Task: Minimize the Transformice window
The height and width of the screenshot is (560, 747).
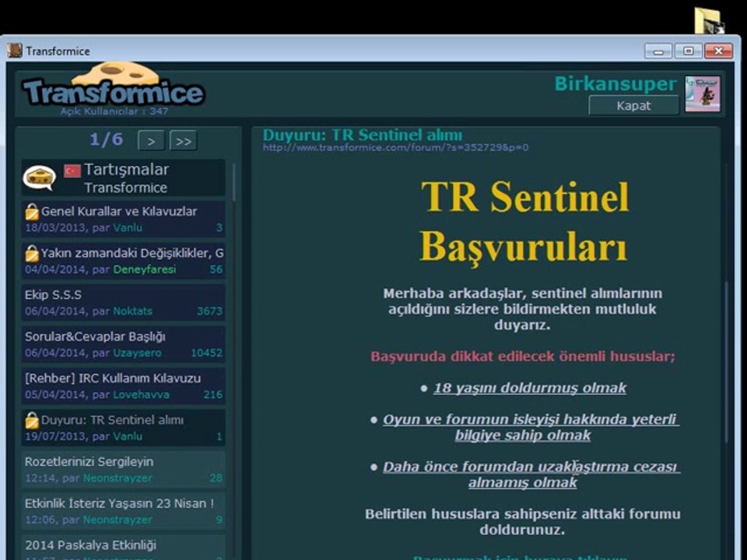Action: pyautogui.click(x=658, y=51)
